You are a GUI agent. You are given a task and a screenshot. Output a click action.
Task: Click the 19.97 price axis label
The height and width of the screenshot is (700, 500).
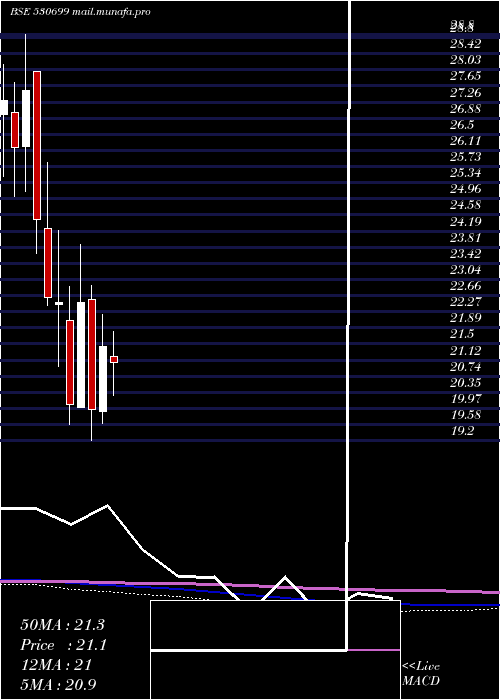pos(466,399)
